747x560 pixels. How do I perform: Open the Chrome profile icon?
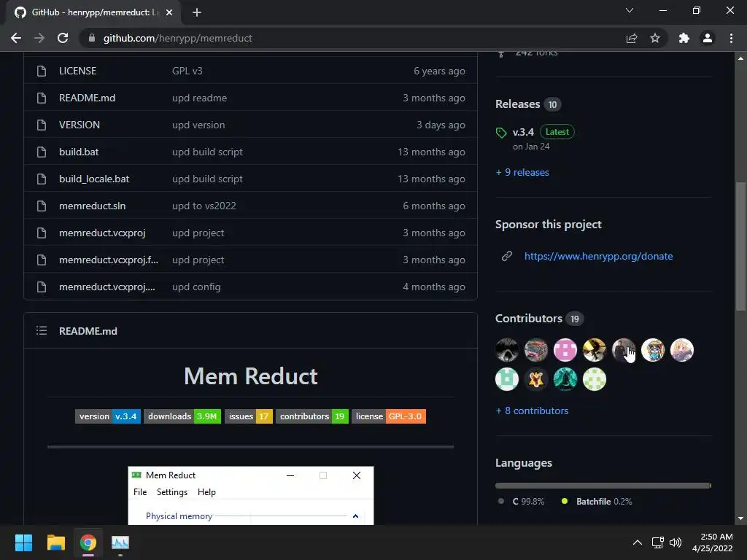pos(708,38)
